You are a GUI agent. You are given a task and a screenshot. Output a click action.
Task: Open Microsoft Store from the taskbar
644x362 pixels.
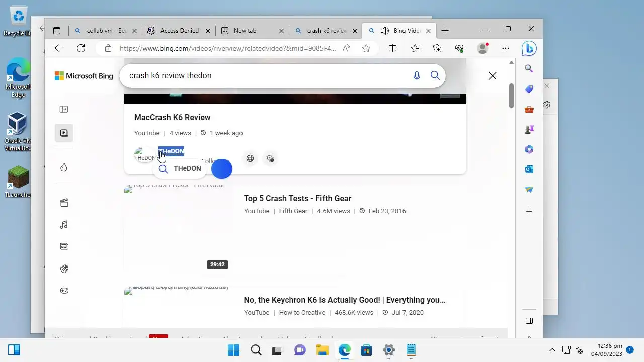click(366, 350)
